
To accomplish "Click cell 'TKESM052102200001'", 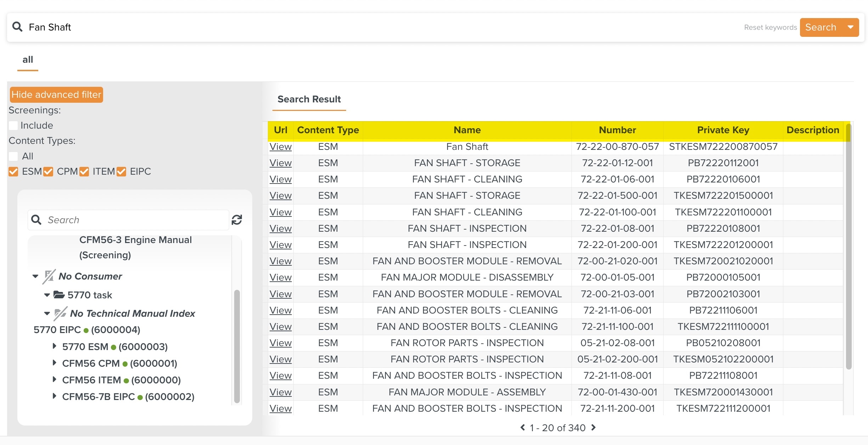I will click(x=723, y=359).
